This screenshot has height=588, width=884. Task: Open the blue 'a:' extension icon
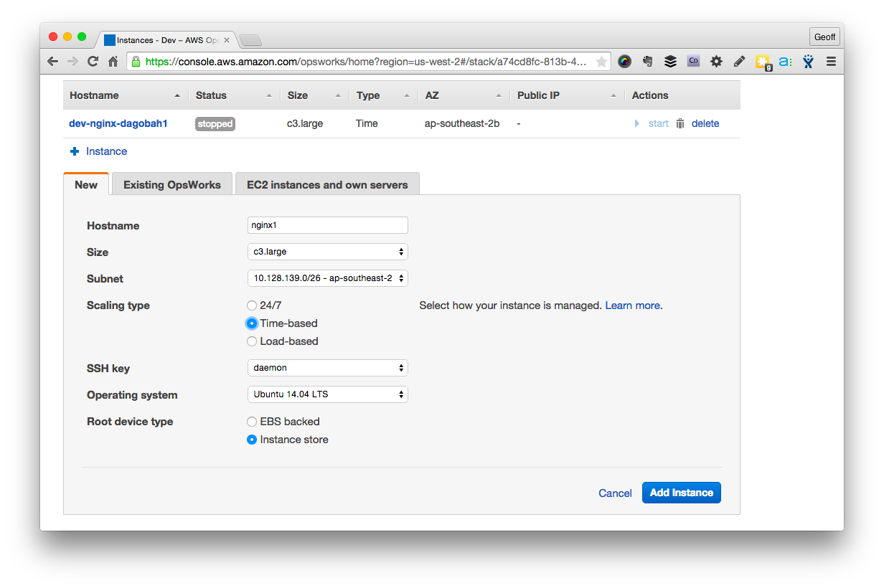coord(785,62)
